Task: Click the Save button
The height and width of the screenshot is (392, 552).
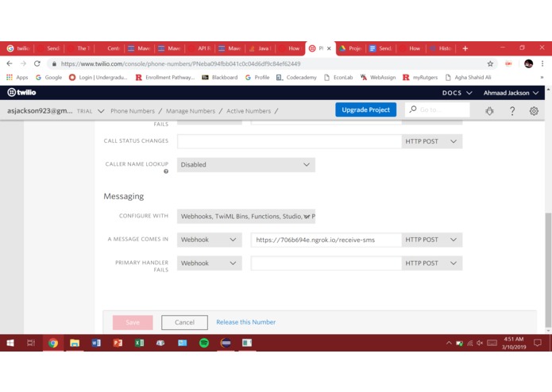Action: point(133,322)
